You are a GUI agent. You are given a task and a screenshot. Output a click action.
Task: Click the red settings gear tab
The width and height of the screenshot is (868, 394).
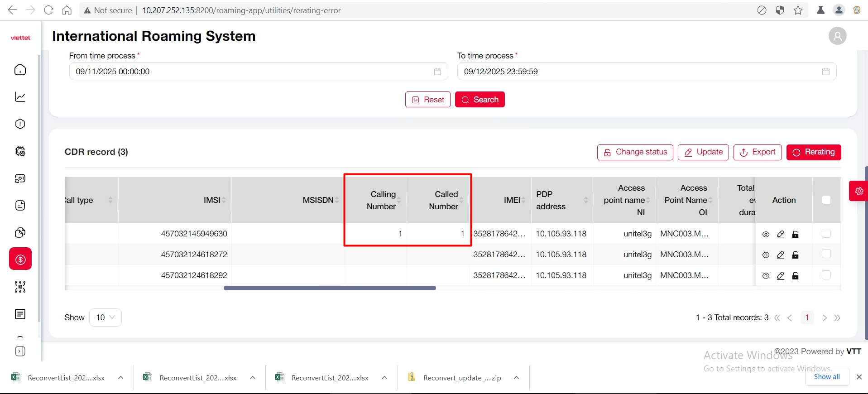(x=858, y=191)
